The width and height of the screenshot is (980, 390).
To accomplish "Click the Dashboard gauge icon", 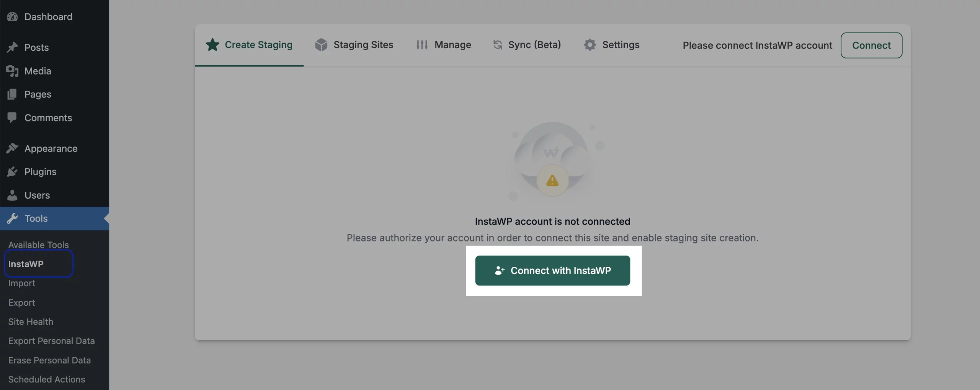I will point(12,16).
